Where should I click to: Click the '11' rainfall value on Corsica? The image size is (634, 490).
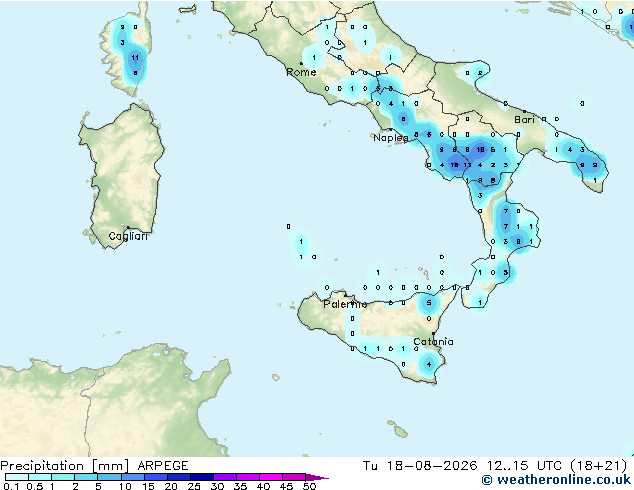[x=135, y=58]
